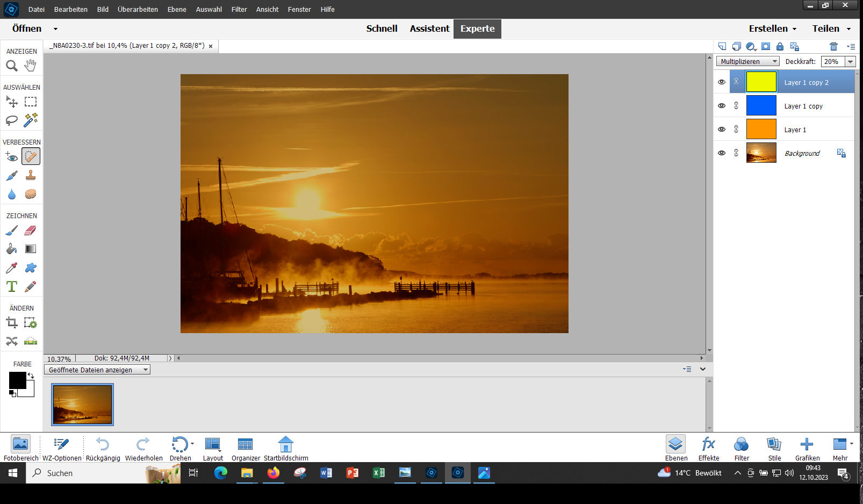This screenshot has width=863, height=504.
Task: Choose the Lasso selection tool
Action: click(12, 120)
